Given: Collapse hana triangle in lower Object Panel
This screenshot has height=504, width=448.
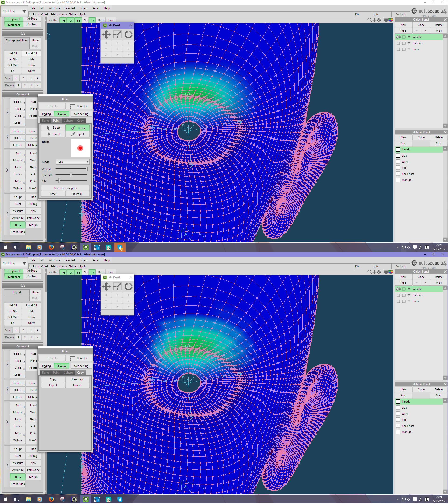Looking at the screenshot, I should (409, 301).
